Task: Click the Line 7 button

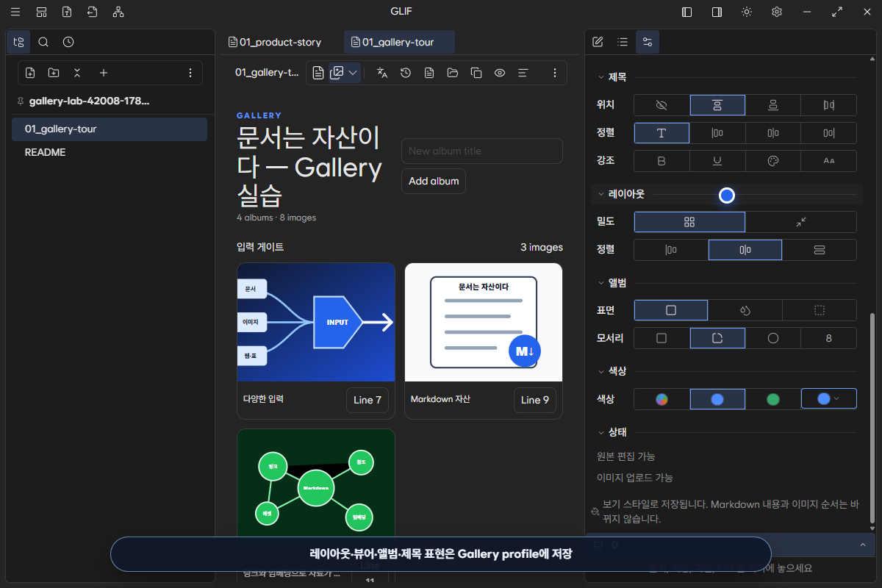Action: coord(367,400)
